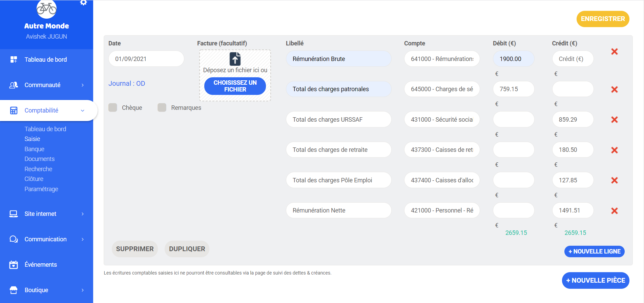Click the Événements calendar icon in sidebar
Viewport: 644px width, 303px height.
14,265
